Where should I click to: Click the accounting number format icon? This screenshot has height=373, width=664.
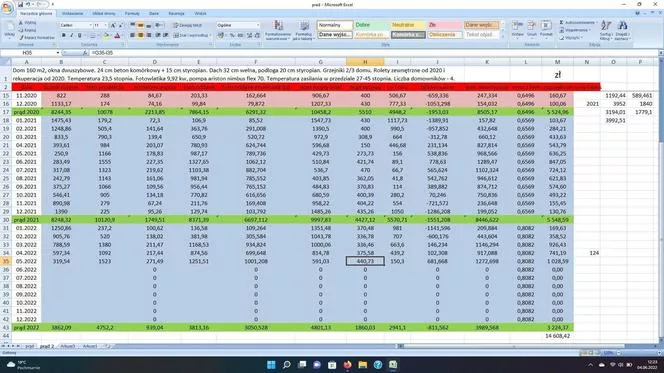(221, 35)
